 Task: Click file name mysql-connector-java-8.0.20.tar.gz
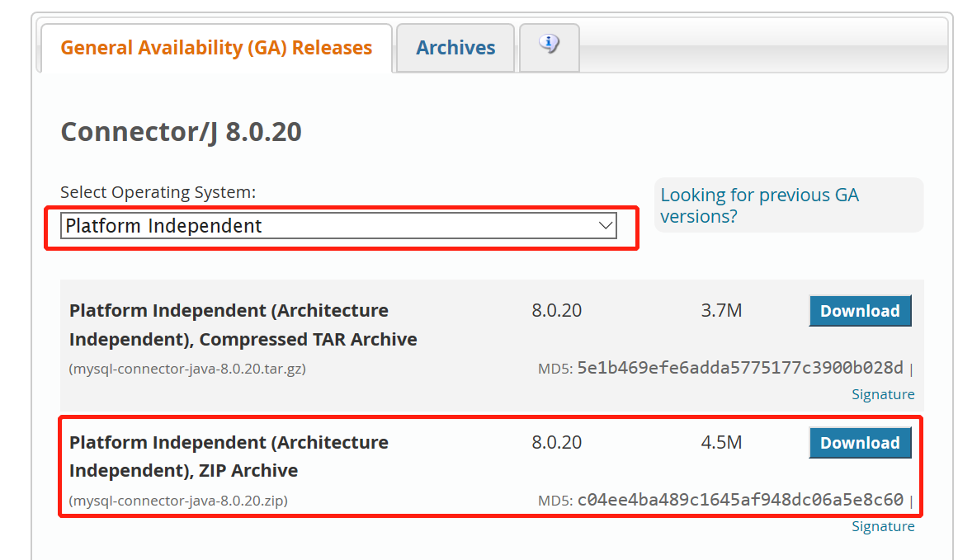187,369
